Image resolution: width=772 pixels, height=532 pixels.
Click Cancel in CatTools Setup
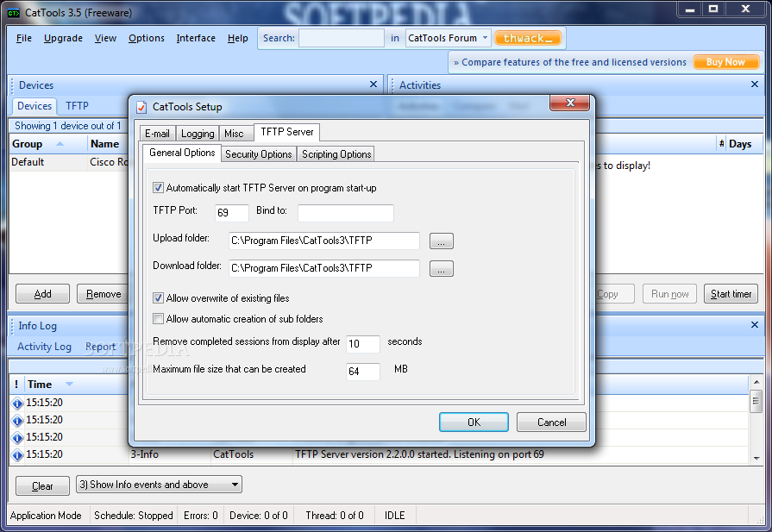(x=551, y=422)
